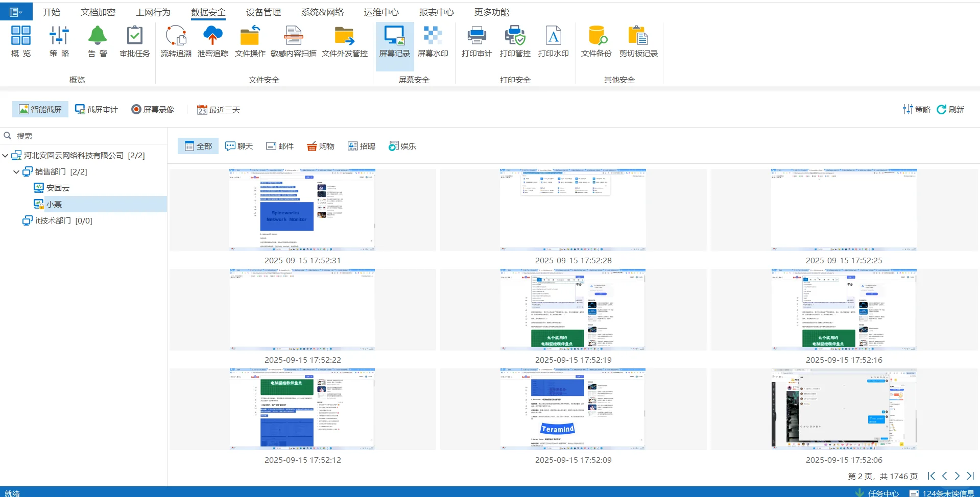This screenshot has height=497, width=980.
Task: Jump to last page of screenshots
Action: tap(970, 476)
